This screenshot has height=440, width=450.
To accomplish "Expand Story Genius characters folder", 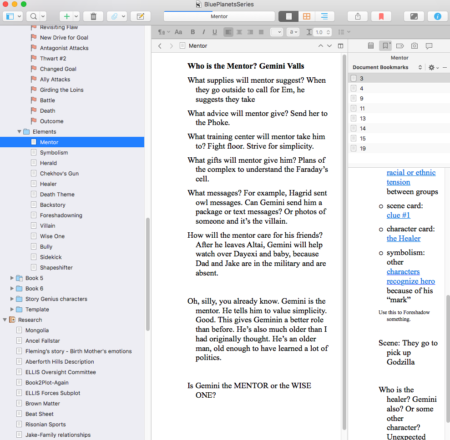I will pos(12,299).
